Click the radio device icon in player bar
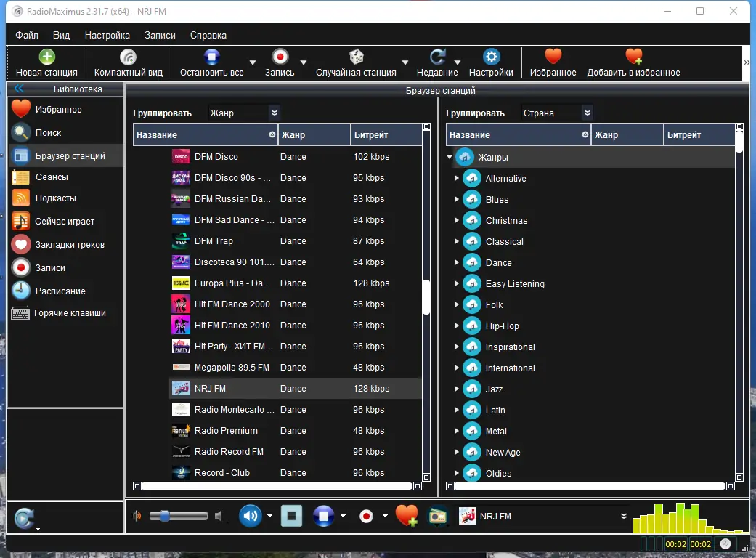The height and width of the screenshot is (558, 756). tap(438, 517)
